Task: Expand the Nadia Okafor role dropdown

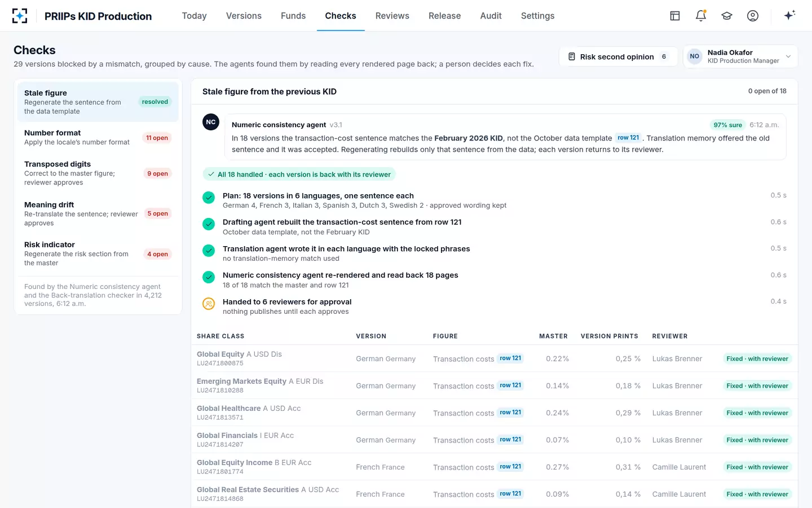Action: click(788, 56)
